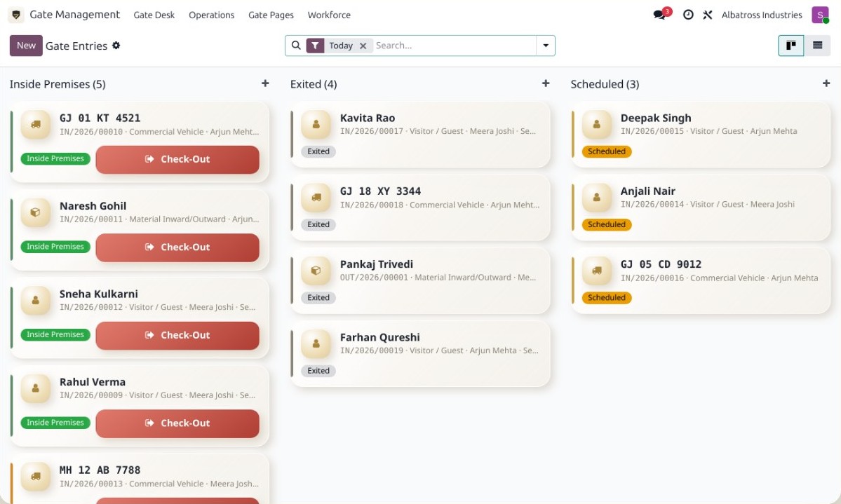Screen dimensions: 841x504
Task: Click the Scheduled (3) column header
Action: click(x=605, y=84)
